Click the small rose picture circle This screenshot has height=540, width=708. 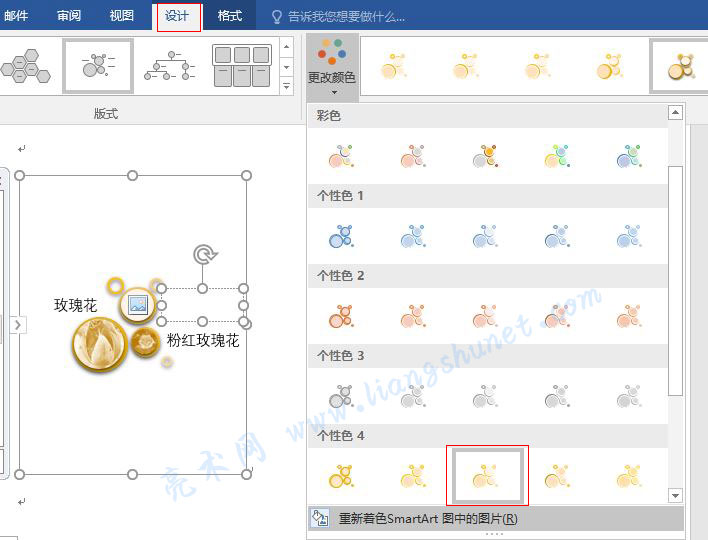coord(145,342)
